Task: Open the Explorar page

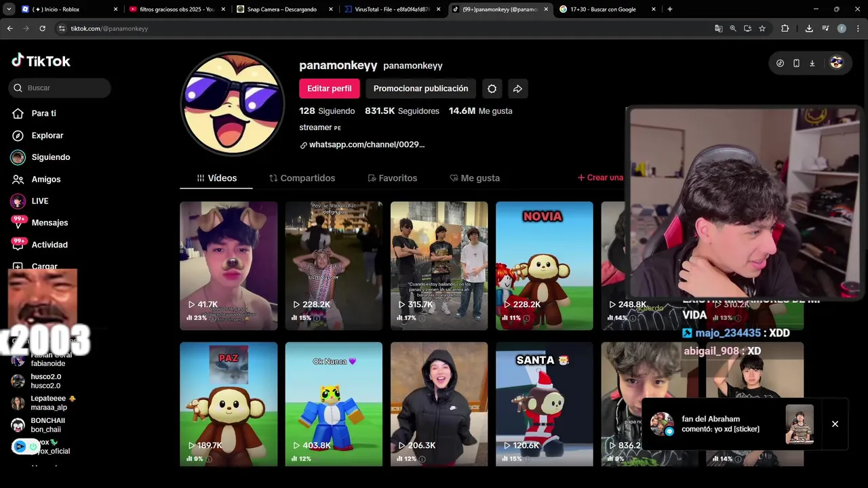Action: 38,136
